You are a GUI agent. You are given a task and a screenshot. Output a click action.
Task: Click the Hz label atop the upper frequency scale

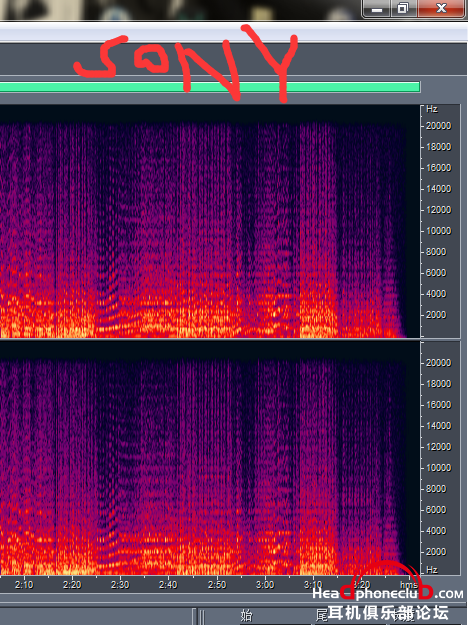(x=432, y=109)
